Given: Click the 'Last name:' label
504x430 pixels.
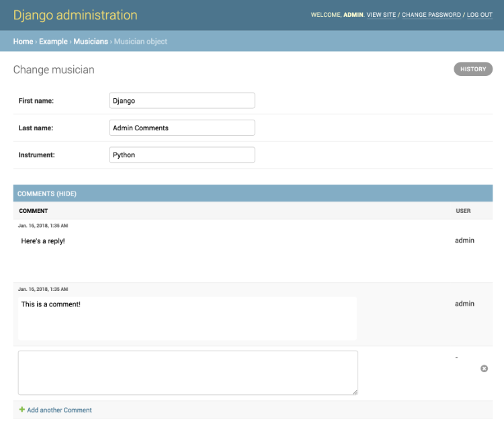Looking at the screenshot, I should 36,128.
